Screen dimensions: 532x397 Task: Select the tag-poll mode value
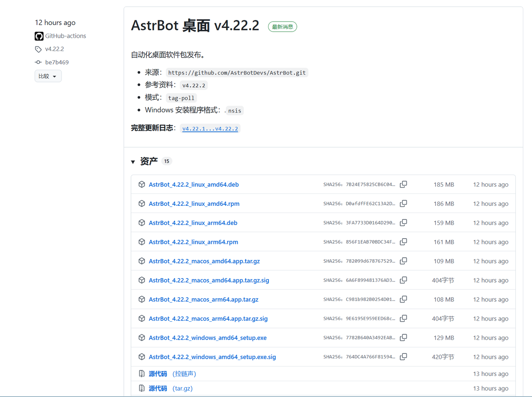point(181,98)
